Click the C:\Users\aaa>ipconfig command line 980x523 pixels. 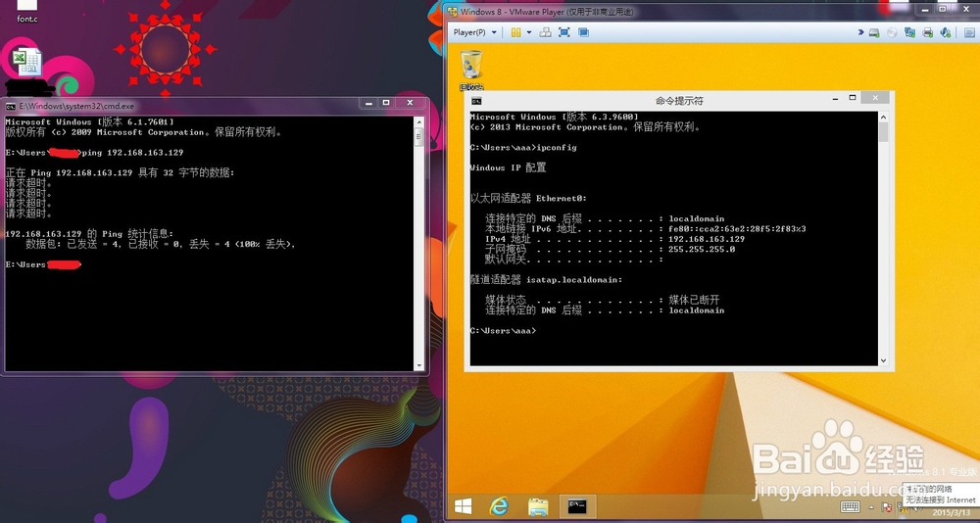(523, 148)
